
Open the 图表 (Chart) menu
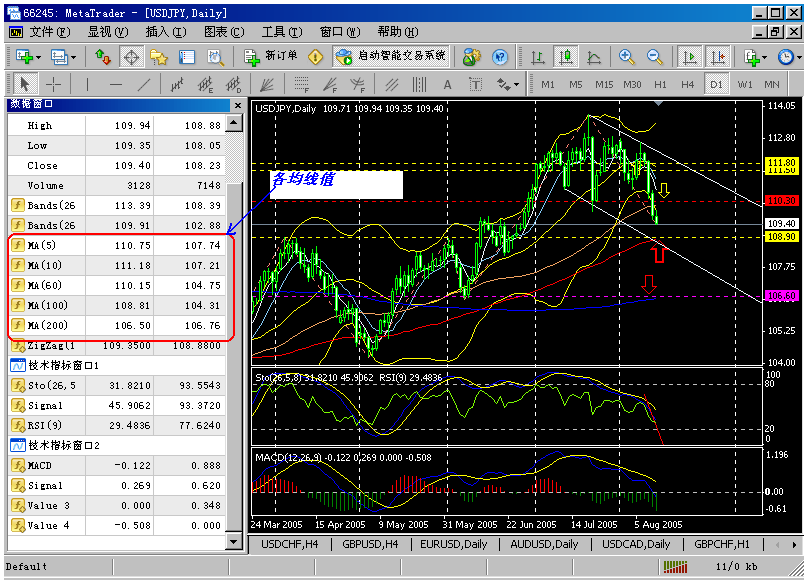pos(216,32)
